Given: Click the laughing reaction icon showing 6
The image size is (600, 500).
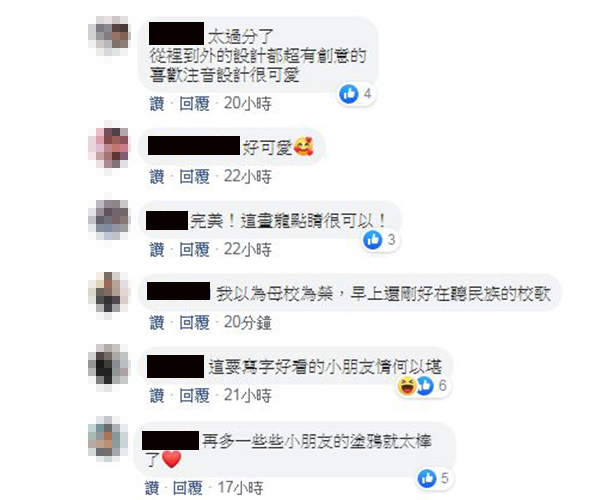Looking at the screenshot, I should tap(406, 386).
